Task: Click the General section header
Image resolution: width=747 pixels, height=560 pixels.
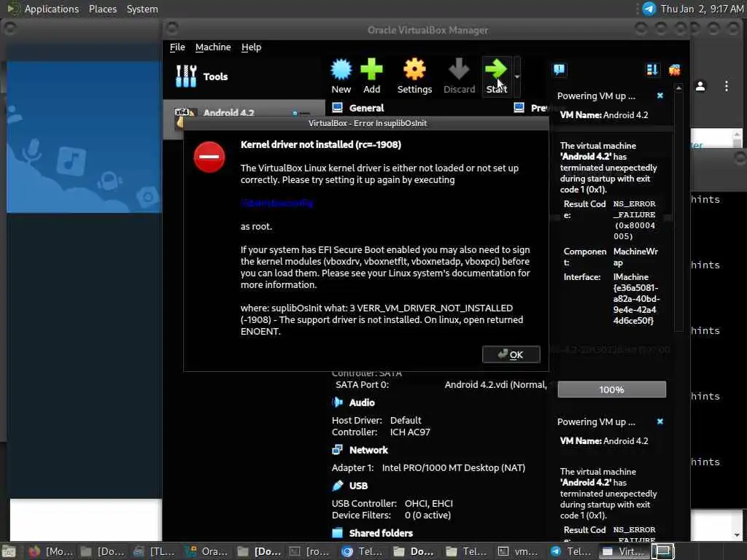Action: tap(366, 108)
